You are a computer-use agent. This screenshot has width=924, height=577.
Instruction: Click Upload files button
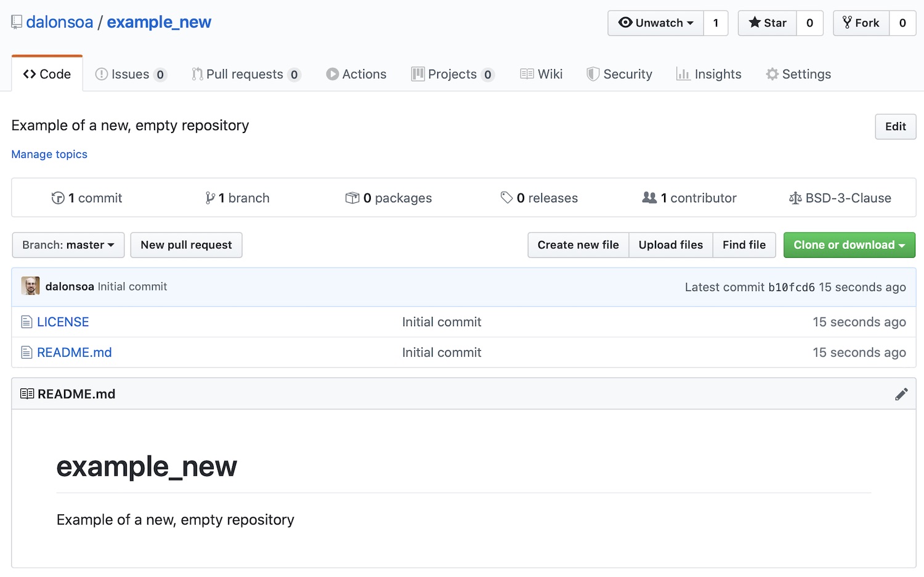click(x=671, y=245)
